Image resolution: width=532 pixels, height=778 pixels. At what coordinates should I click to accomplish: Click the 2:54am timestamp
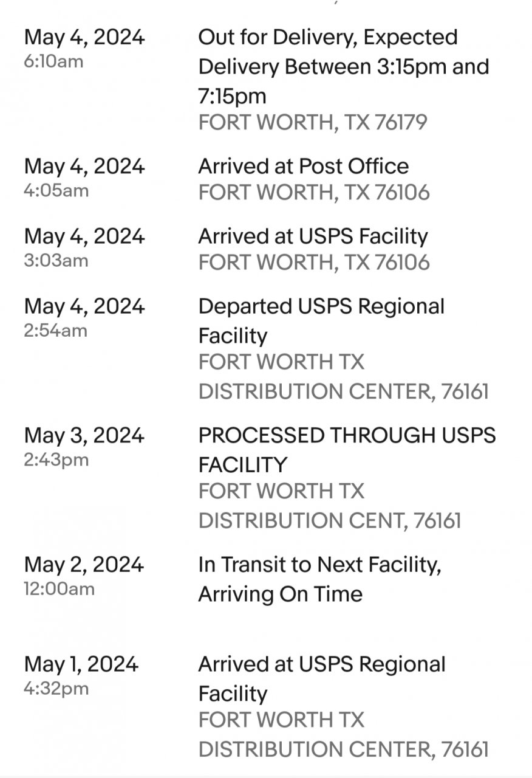point(56,331)
